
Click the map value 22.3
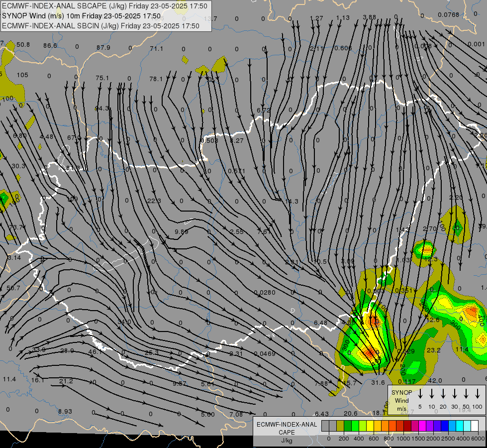click(x=154, y=201)
